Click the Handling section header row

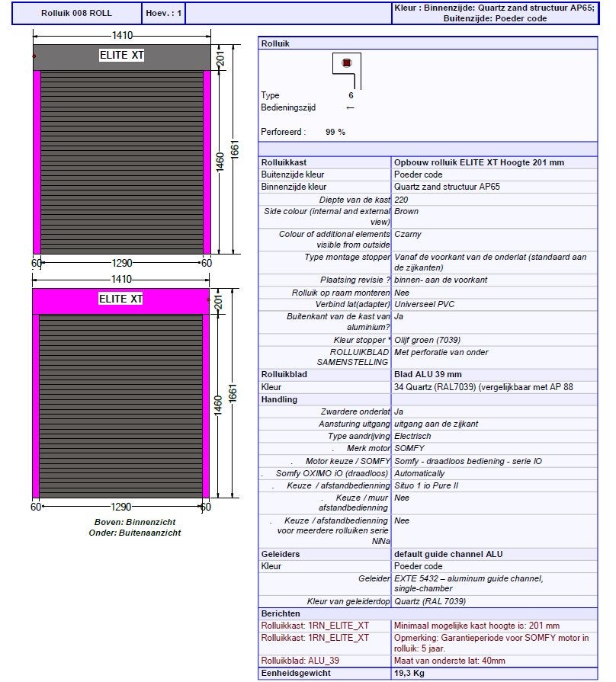[428, 399]
